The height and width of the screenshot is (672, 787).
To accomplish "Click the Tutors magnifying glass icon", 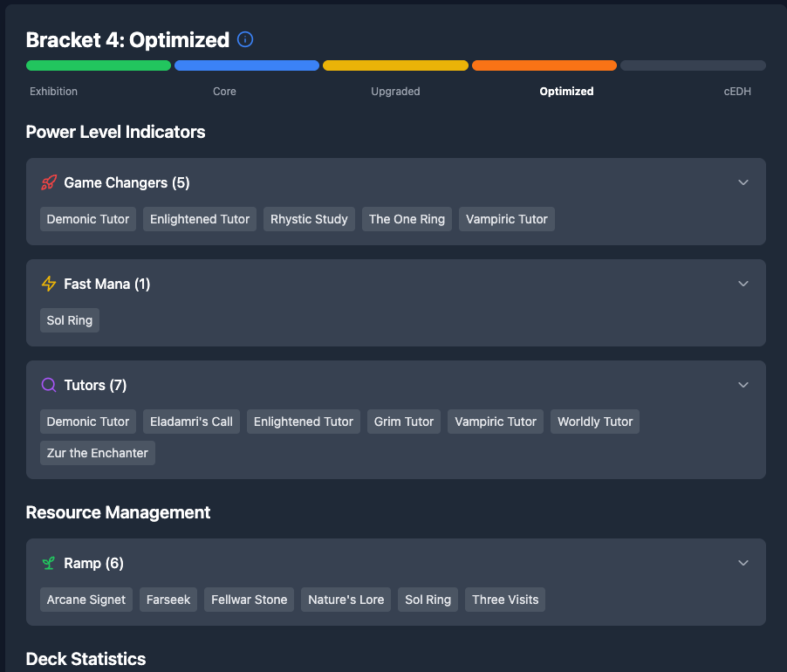I will coord(49,385).
